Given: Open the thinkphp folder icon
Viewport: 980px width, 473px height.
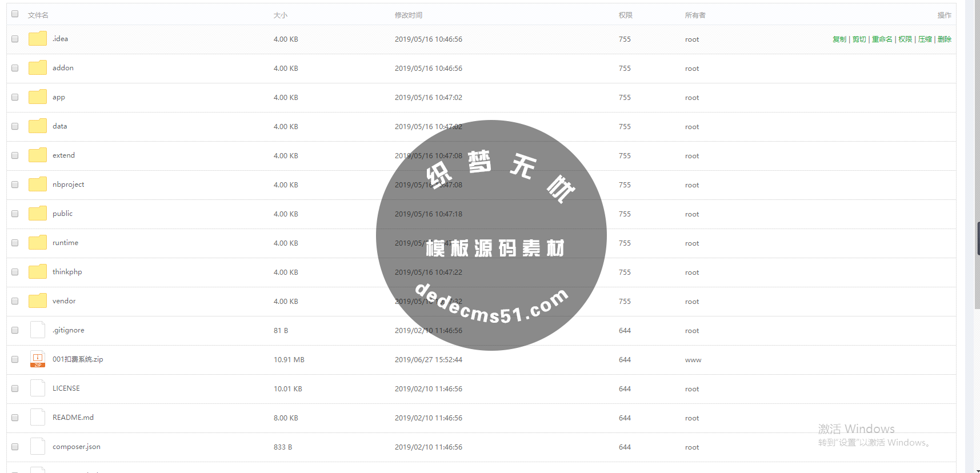Looking at the screenshot, I should (x=38, y=272).
